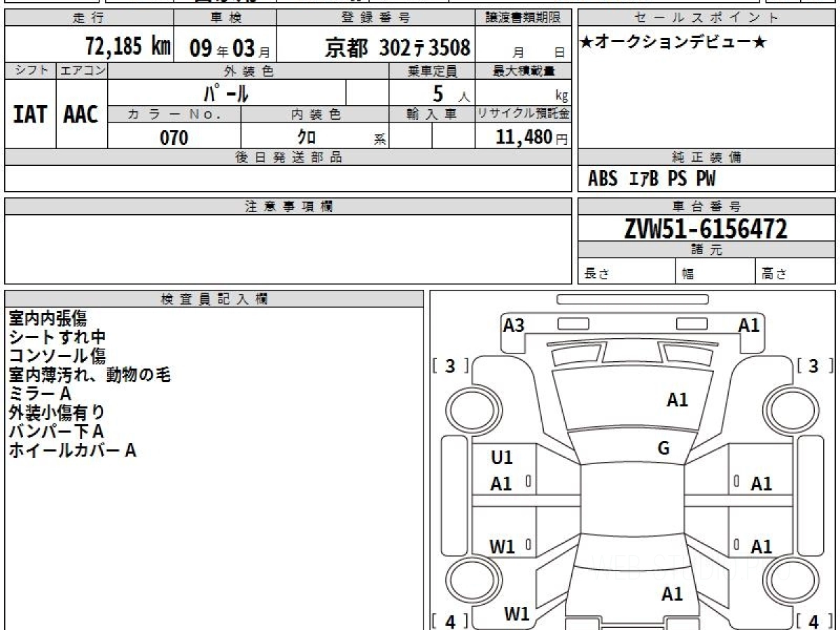Click the 譲渡書類期限 header
Viewport: 840px width, 630px height.
[x=524, y=18]
